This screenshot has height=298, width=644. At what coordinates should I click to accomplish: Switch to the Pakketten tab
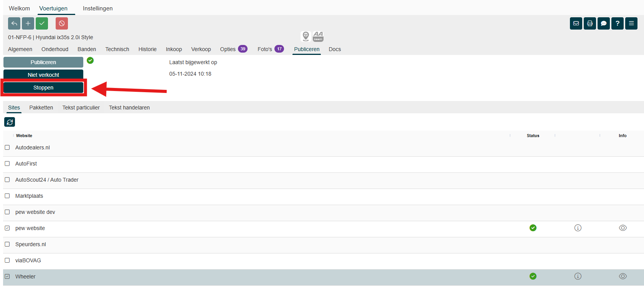(41, 108)
